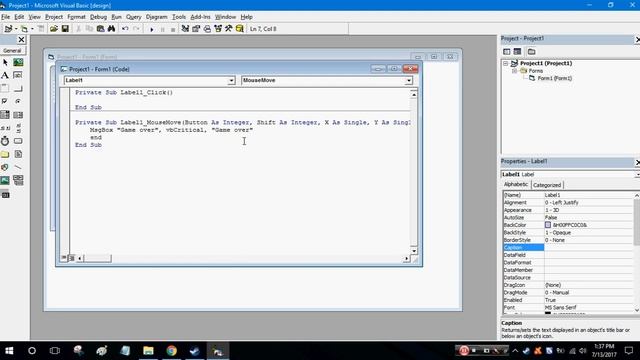Open the Properties object selector dropdown
640x360 pixels.
(637, 174)
